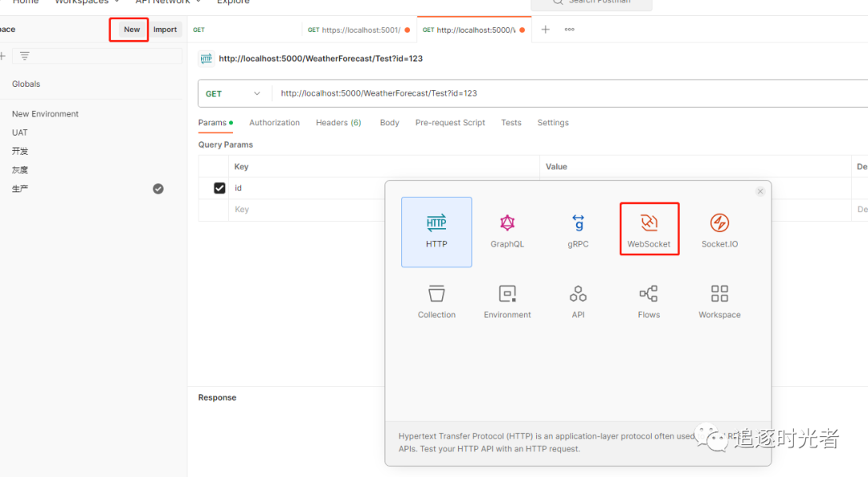Switch to the Params tab
Image resolution: width=868 pixels, height=477 pixels.
pos(215,122)
